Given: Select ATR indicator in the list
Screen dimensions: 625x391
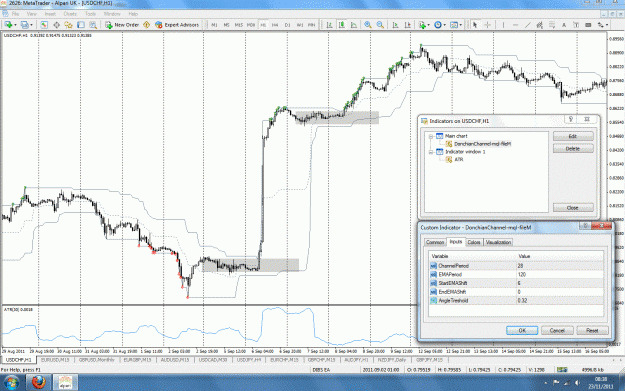Looking at the screenshot, I should click(458, 159).
